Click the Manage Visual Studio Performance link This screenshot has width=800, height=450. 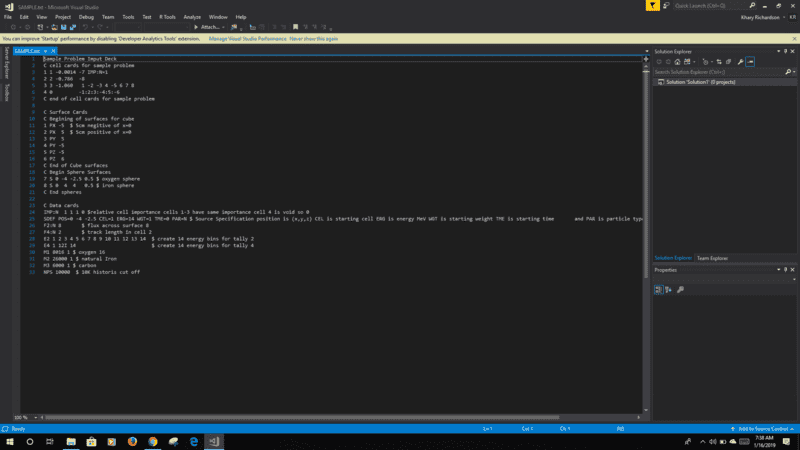coord(245,38)
